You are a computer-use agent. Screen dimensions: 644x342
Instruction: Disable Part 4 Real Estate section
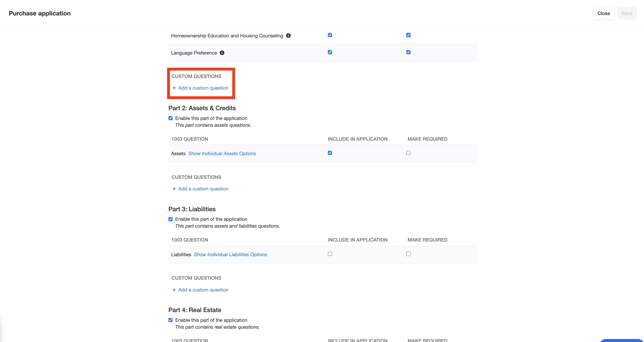(171, 320)
